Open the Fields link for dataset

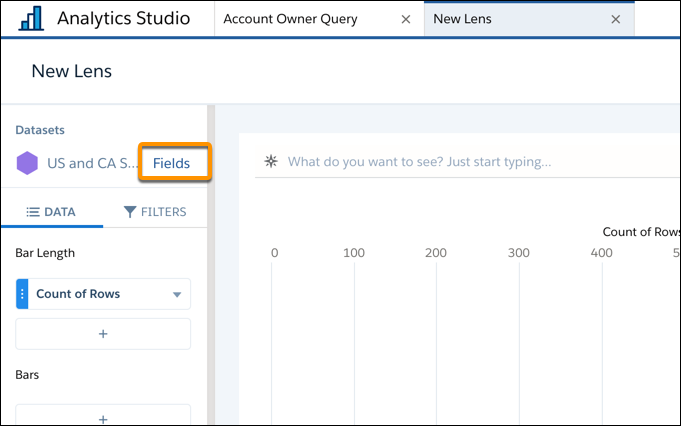(x=172, y=163)
